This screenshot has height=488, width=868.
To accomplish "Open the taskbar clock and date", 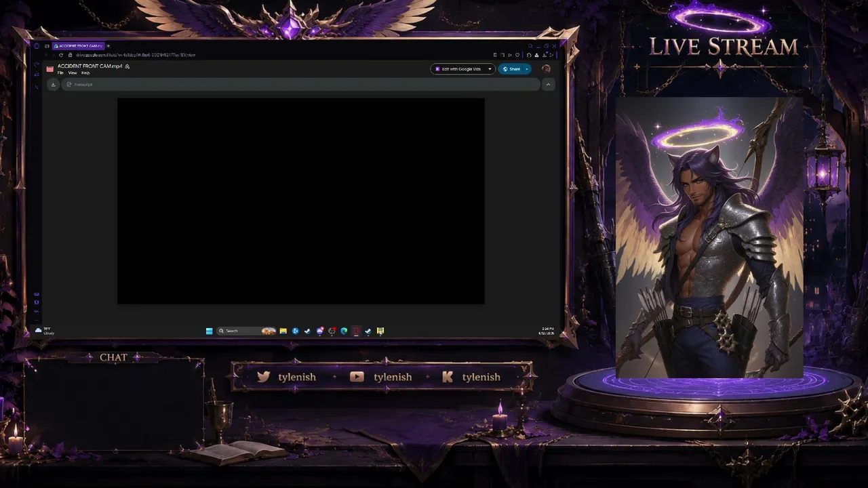I will pos(547,331).
